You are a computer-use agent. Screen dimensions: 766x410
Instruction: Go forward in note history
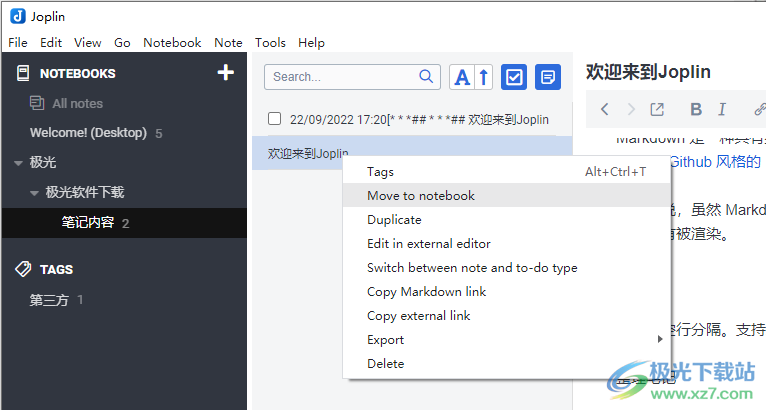pos(631,109)
